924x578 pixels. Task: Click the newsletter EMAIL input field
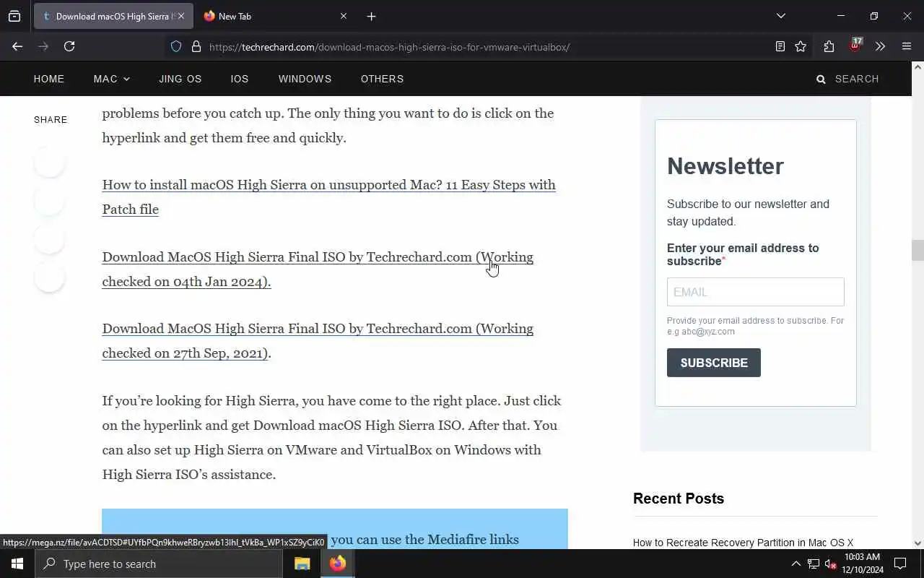755,292
